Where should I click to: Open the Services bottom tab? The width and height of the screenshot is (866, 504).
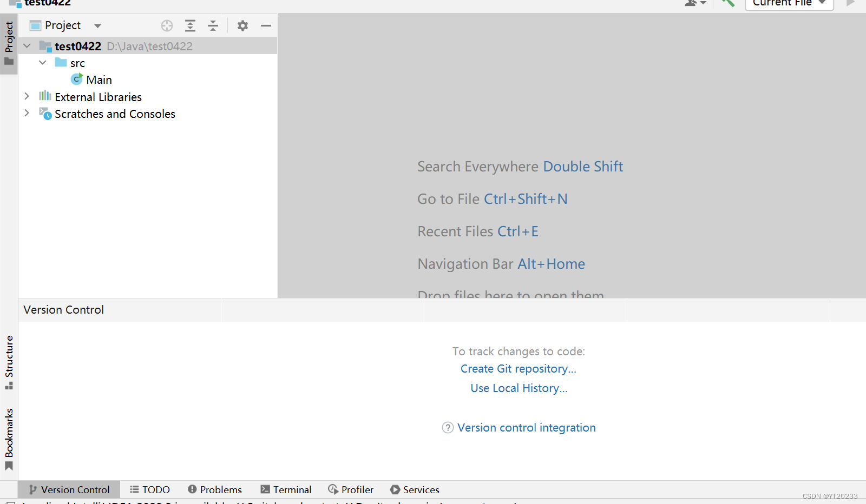point(415,489)
